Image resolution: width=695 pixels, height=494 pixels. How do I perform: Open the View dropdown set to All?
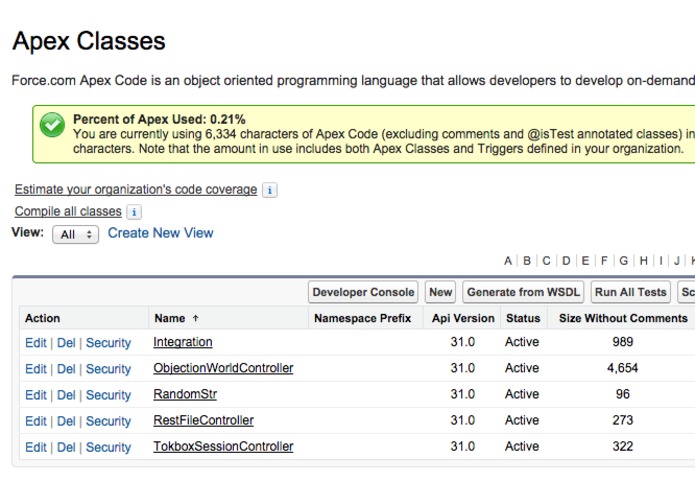pos(75,234)
